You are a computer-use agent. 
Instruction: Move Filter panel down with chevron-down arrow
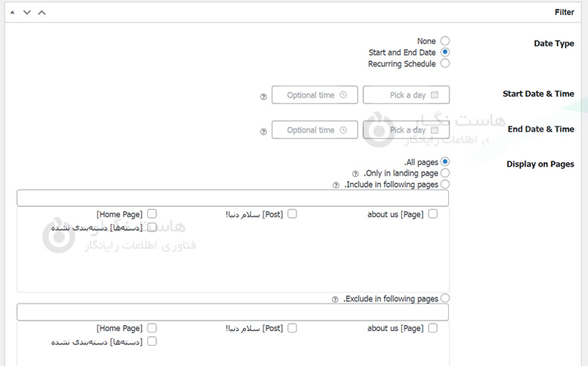coord(27,13)
